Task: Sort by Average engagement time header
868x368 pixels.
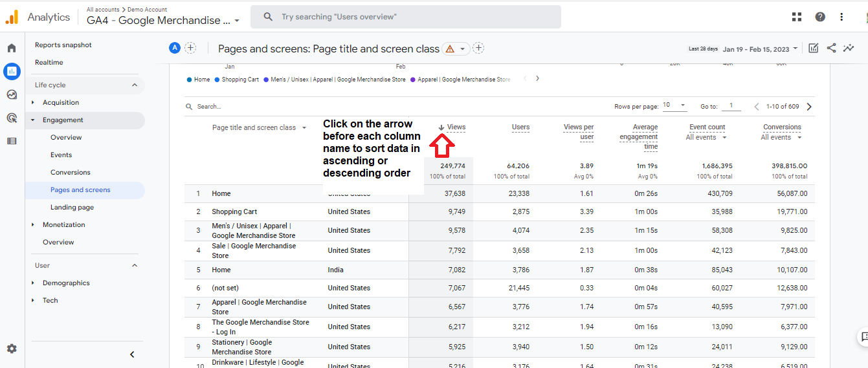Action: (x=639, y=137)
